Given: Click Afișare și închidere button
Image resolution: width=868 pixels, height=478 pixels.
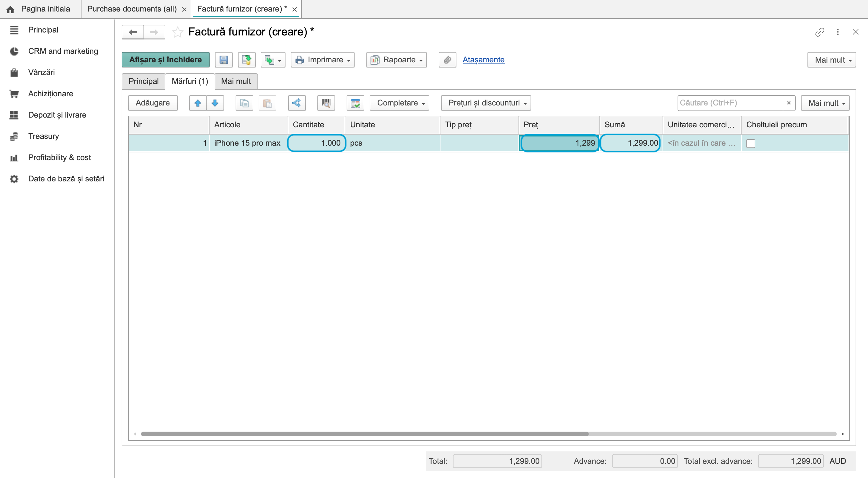Looking at the screenshot, I should tap(165, 60).
